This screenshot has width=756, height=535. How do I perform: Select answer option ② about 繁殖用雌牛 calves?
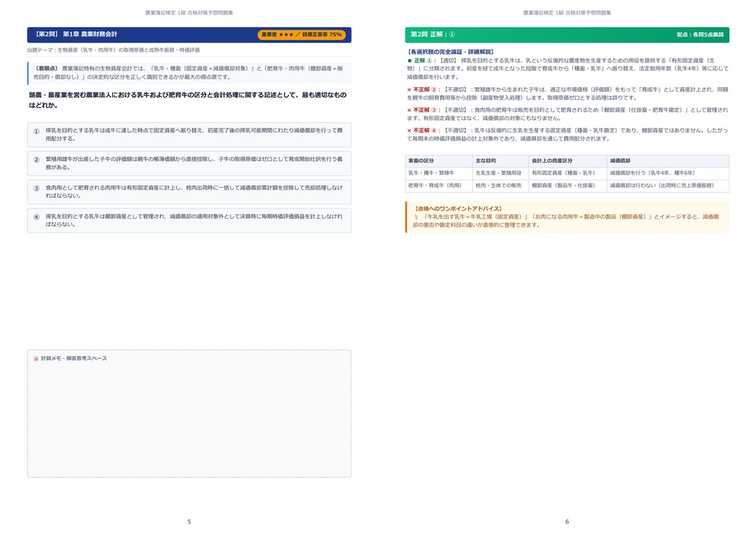click(x=189, y=163)
